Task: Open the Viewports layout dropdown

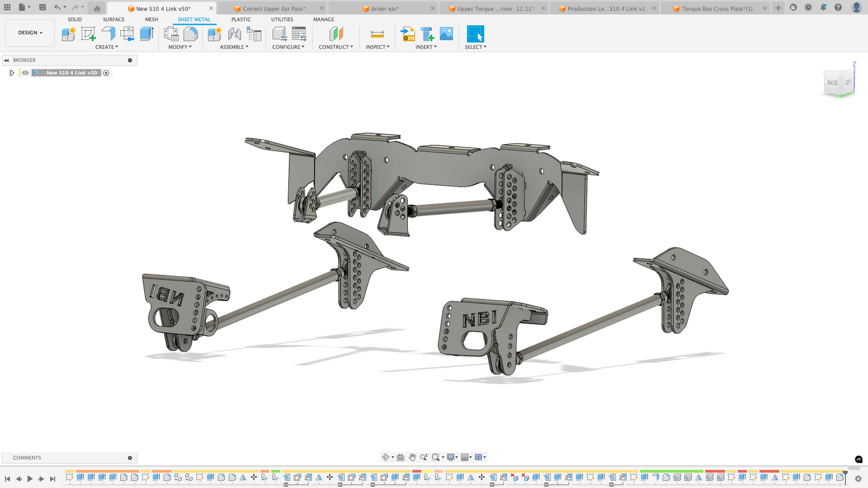Action: coord(481,457)
